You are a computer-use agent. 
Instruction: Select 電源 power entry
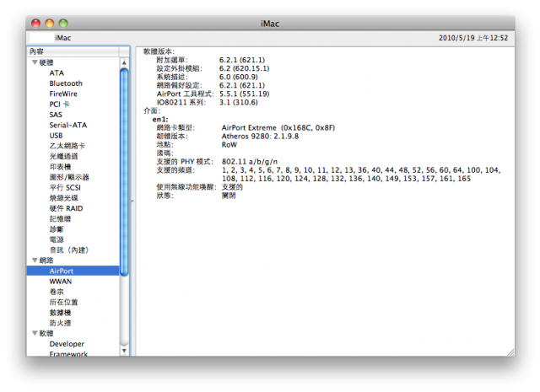pyautogui.click(x=57, y=239)
